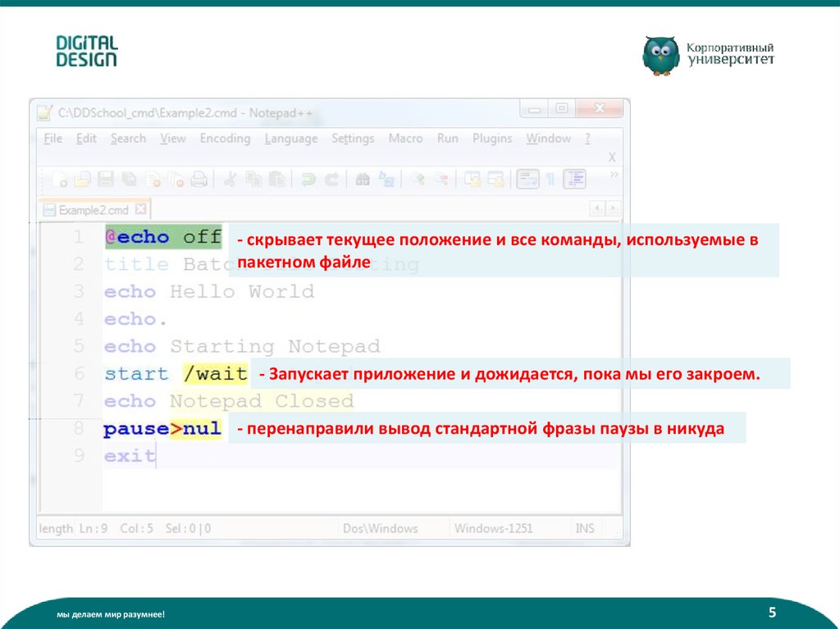The height and width of the screenshot is (629, 840).
Task: Open the Plugins menu
Action: tap(492, 139)
